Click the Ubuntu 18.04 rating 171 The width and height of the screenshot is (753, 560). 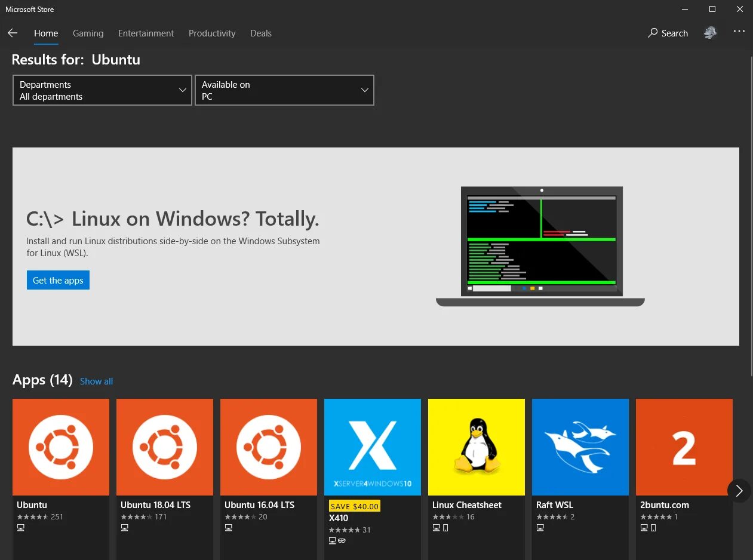143,517
